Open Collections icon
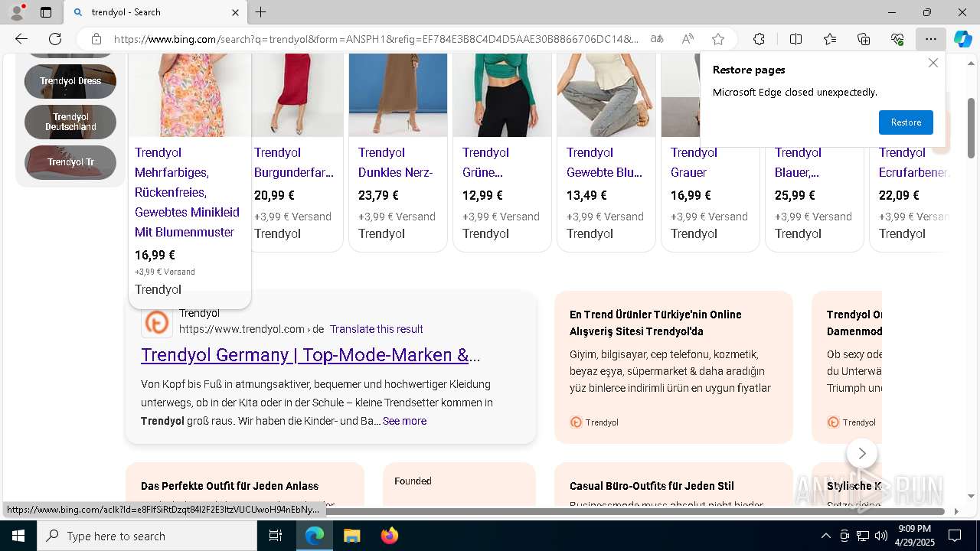Viewport: 980px width, 551px height. point(864,39)
